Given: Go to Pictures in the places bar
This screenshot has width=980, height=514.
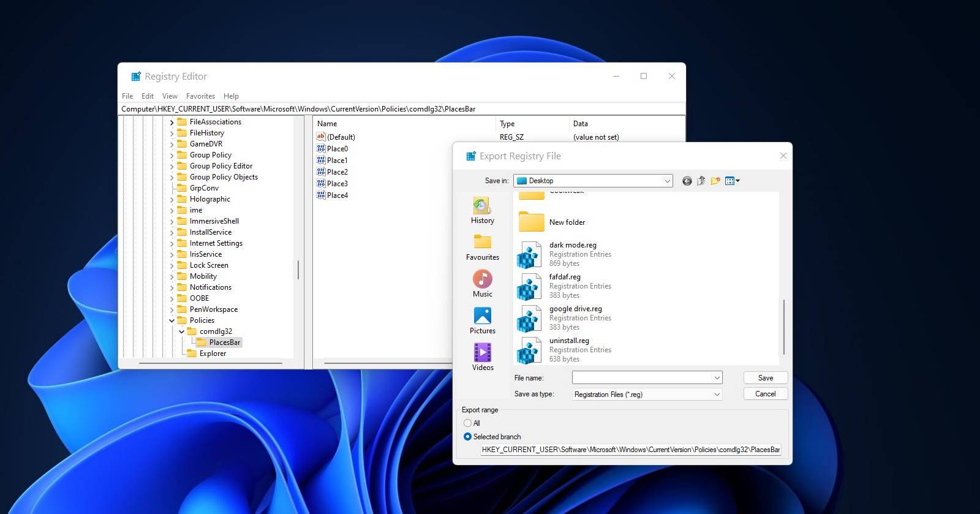Looking at the screenshot, I should coord(482,320).
